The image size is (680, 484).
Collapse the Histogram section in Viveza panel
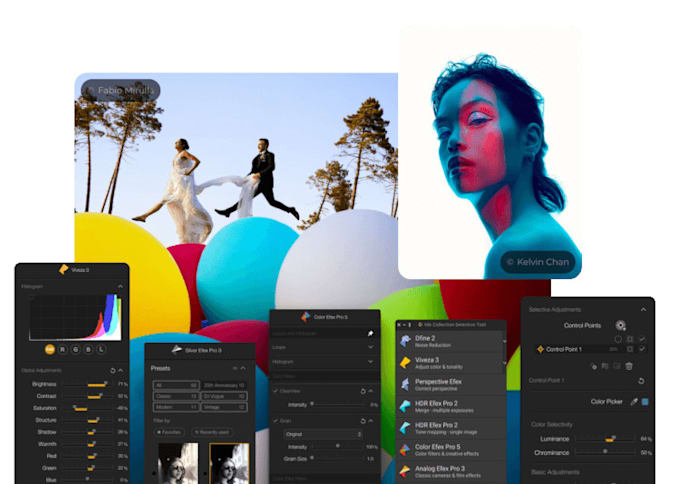[x=120, y=286]
